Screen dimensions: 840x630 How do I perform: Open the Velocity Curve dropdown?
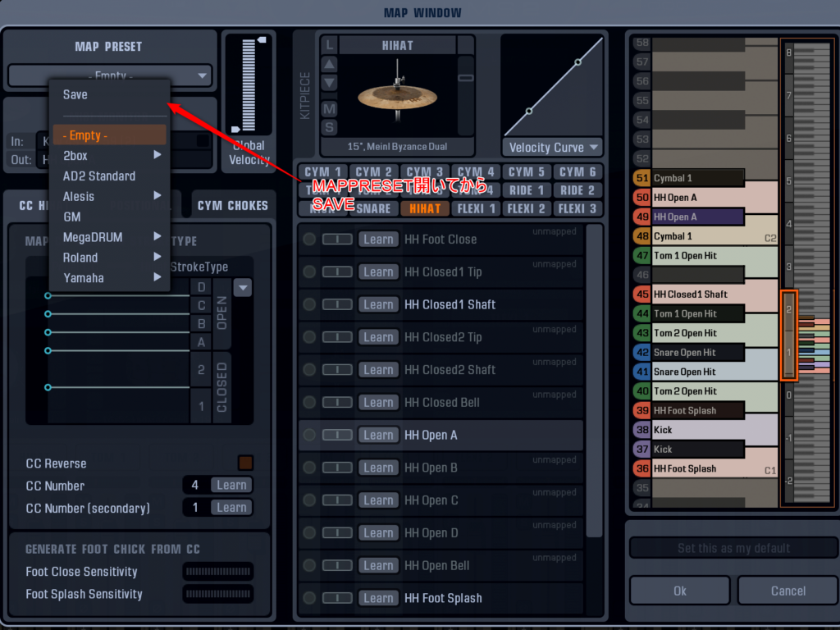tap(553, 148)
